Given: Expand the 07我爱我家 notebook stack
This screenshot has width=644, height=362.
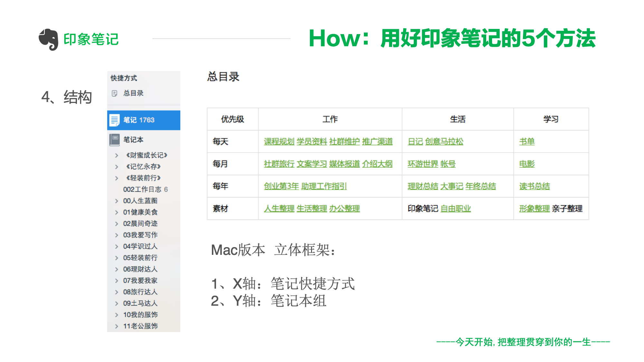Looking at the screenshot, I should [x=117, y=281].
